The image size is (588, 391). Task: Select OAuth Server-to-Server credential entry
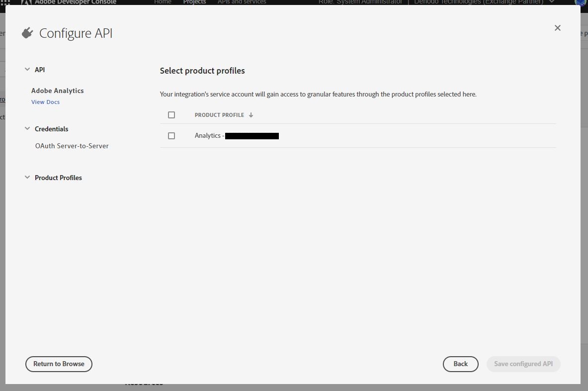click(x=72, y=146)
